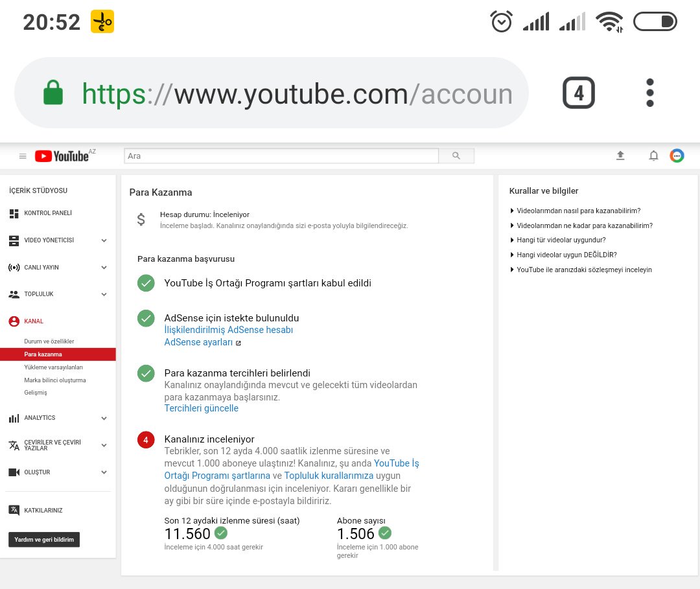Click the Kurallar ve bilgiler heading
The width and height of the screenshot is (700, 589).
[544, 191]
